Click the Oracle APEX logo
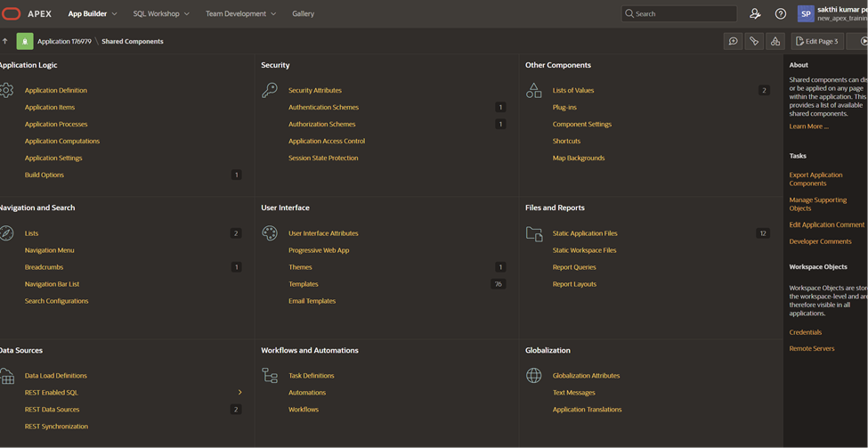868x448 pixels. (11, 14)
